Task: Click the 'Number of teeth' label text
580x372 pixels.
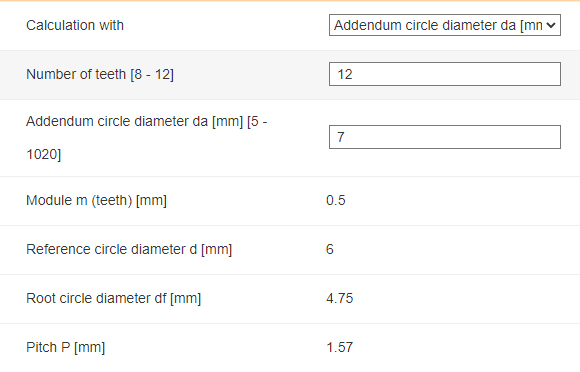Action: pyautogui.click(x=76, y=74)
